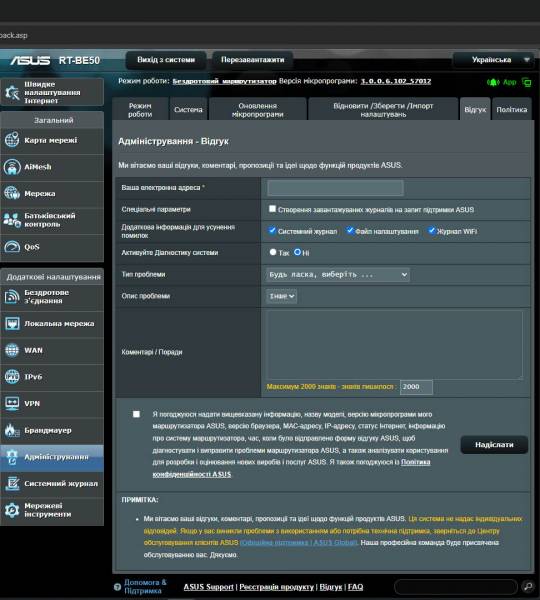Open the Відгук footer link
Image resolution: width=540 pixels, height=600 pixels.
tap(331, 587)
